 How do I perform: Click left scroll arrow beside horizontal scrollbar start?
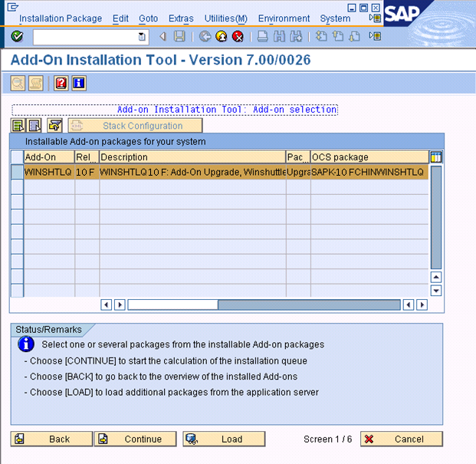point(106,304)
